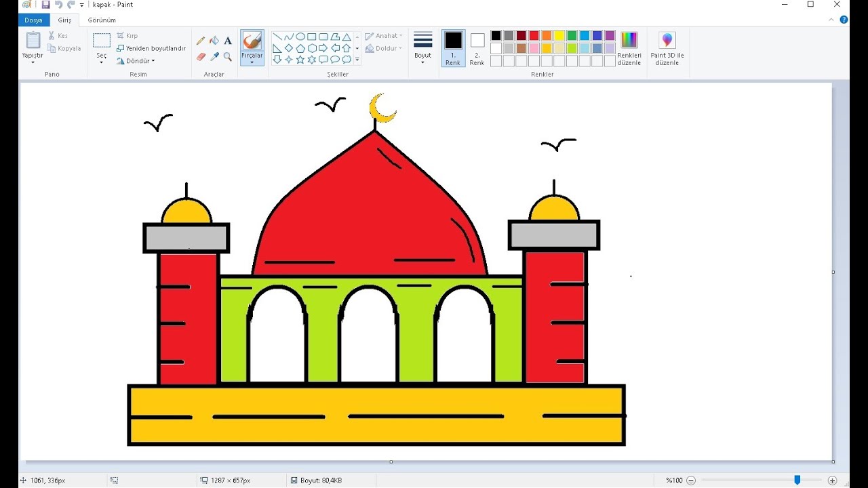868x488 pixels.
Task: Expand the Seç dropdown arrow
Action: click(x=102, y=62)
